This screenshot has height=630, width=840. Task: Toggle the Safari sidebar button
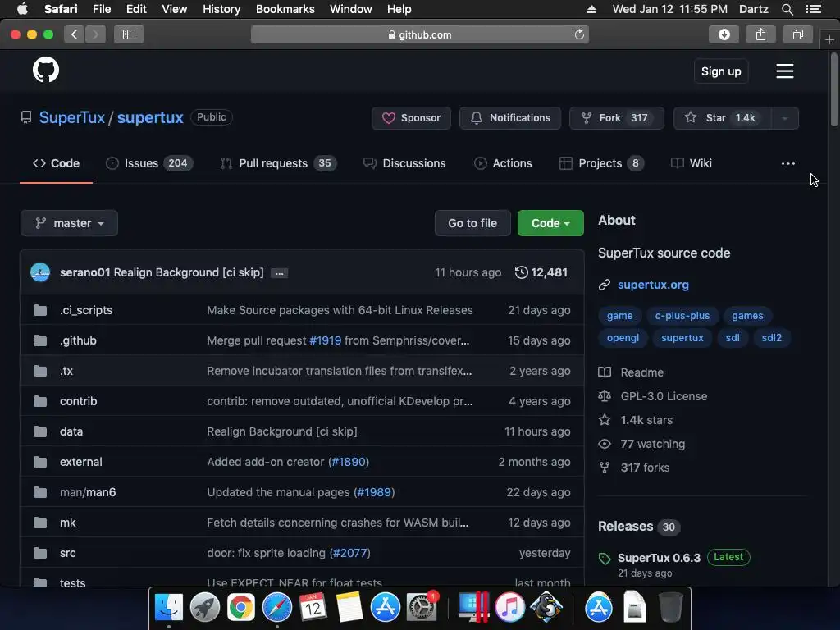129,34
